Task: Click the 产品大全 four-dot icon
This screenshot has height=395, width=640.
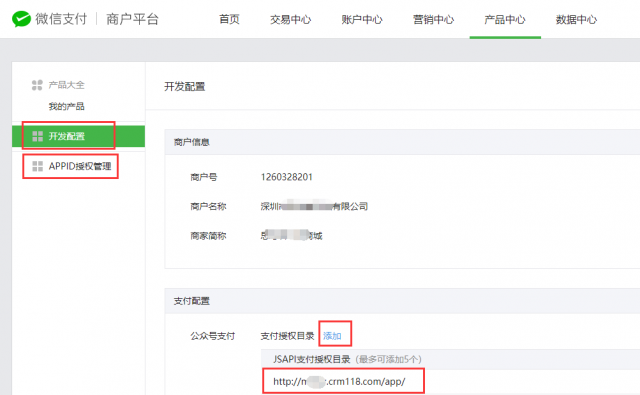Action: [37, 85]
